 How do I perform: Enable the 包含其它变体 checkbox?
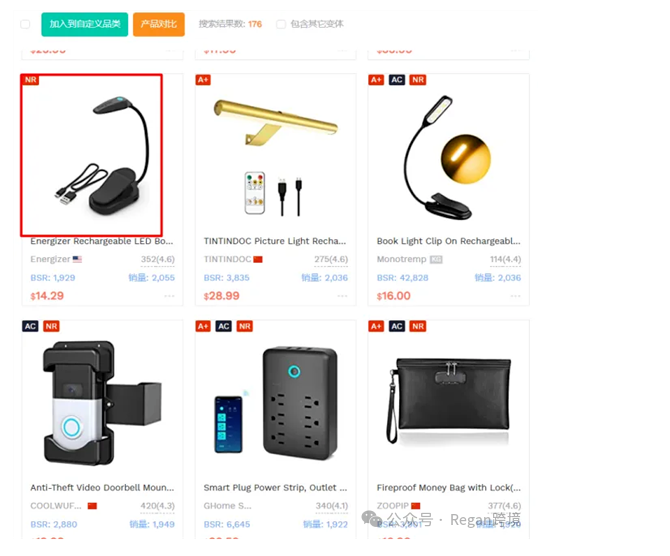point(281,24)
